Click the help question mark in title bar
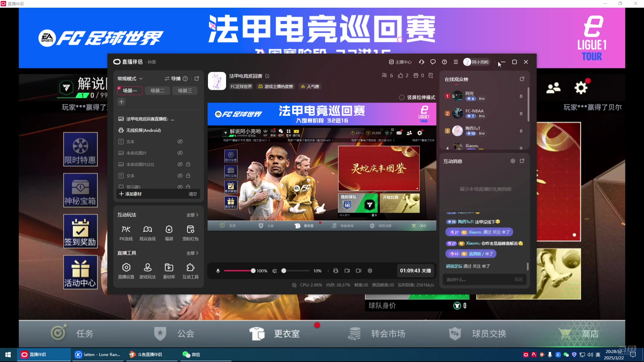Viewport: 644px width, 362px height. 444,62
